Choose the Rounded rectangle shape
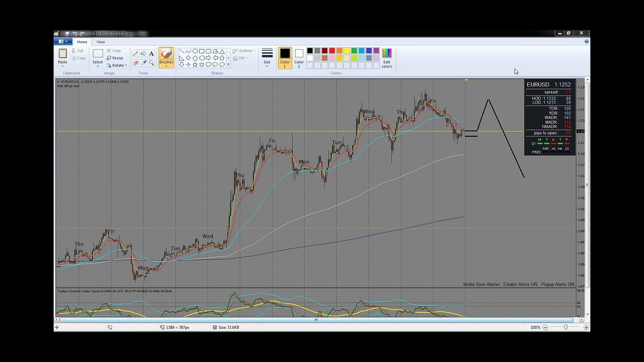 click(208, 51)
